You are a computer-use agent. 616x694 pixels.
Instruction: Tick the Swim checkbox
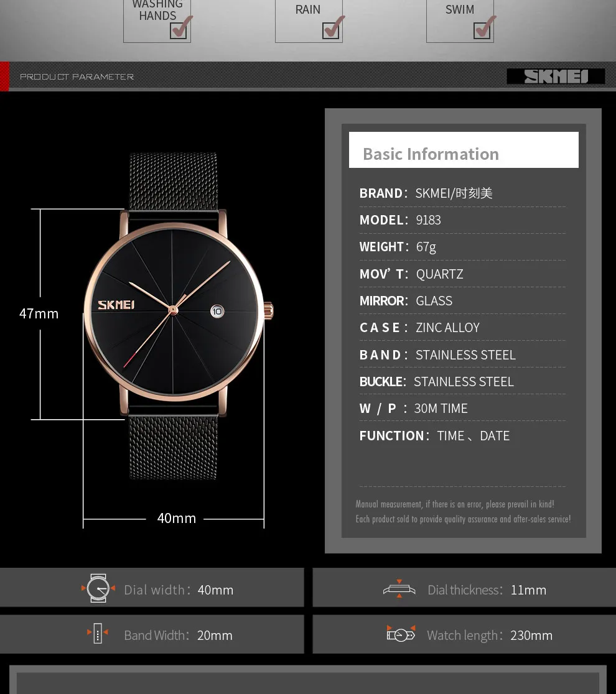pyautogui.click(x=482, y=30)
